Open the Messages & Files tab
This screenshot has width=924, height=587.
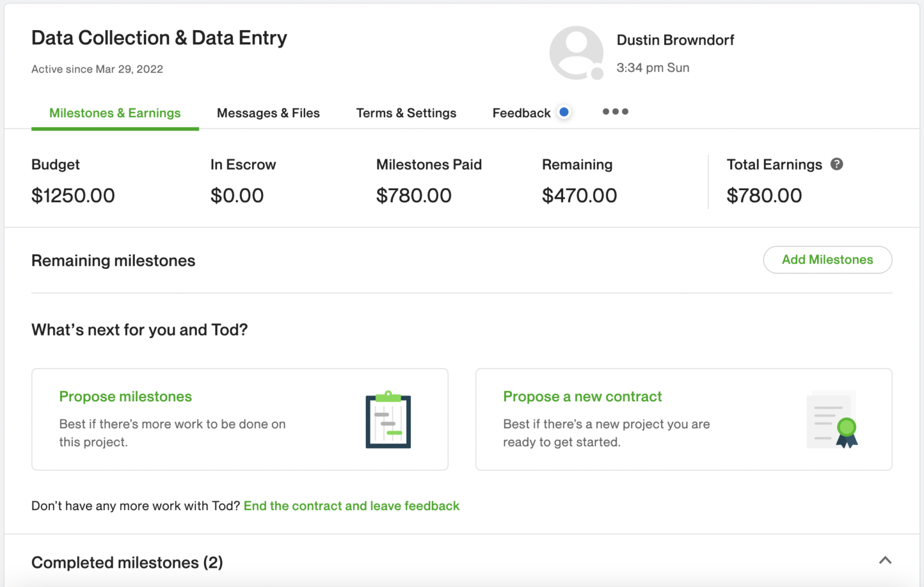point(268,113)
